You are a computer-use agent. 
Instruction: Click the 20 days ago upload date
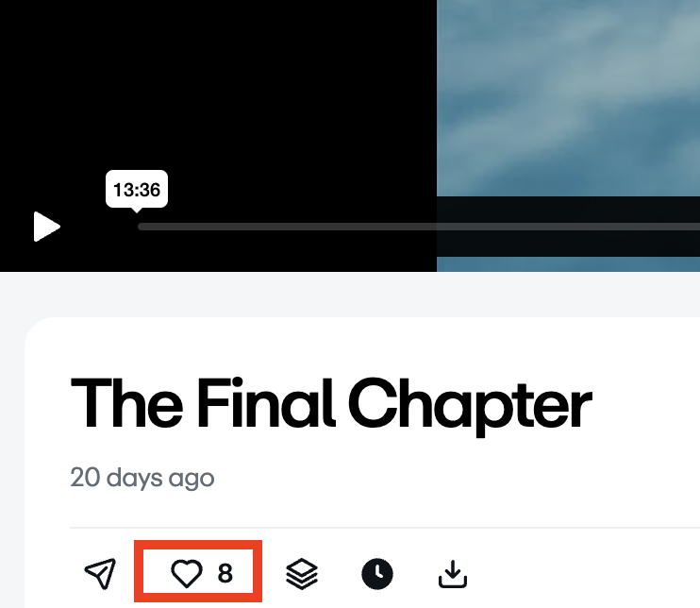point(142,479)
